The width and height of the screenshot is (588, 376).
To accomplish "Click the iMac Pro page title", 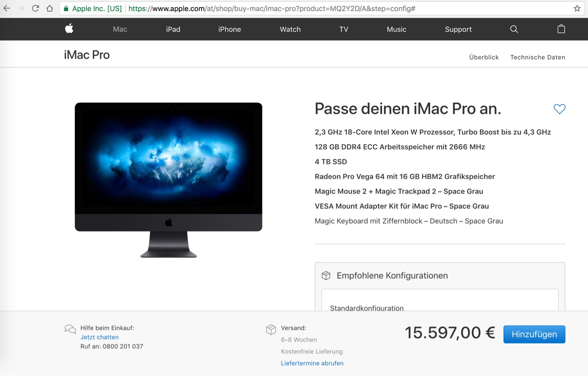I will coord(87,55).
